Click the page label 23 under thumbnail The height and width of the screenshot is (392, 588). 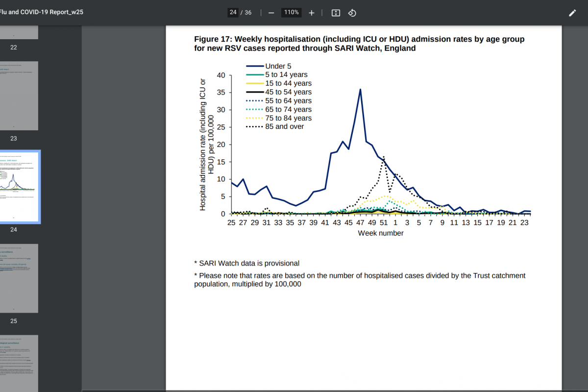[14, 139]
